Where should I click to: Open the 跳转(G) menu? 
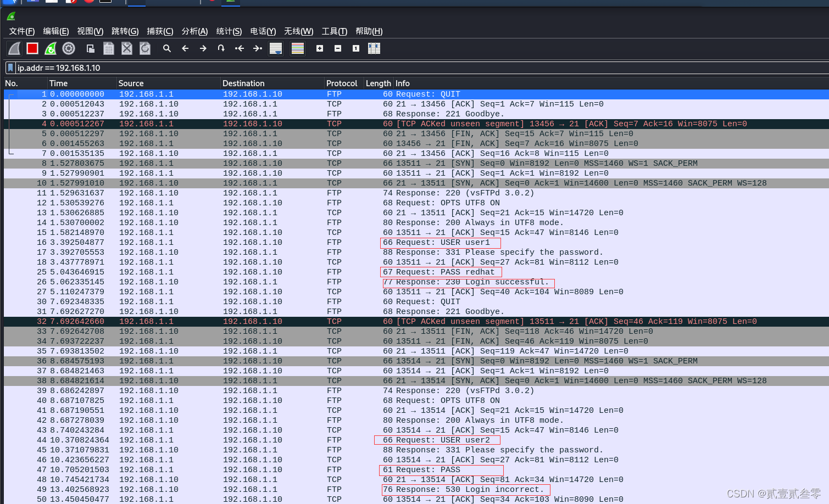coord(125,31)
